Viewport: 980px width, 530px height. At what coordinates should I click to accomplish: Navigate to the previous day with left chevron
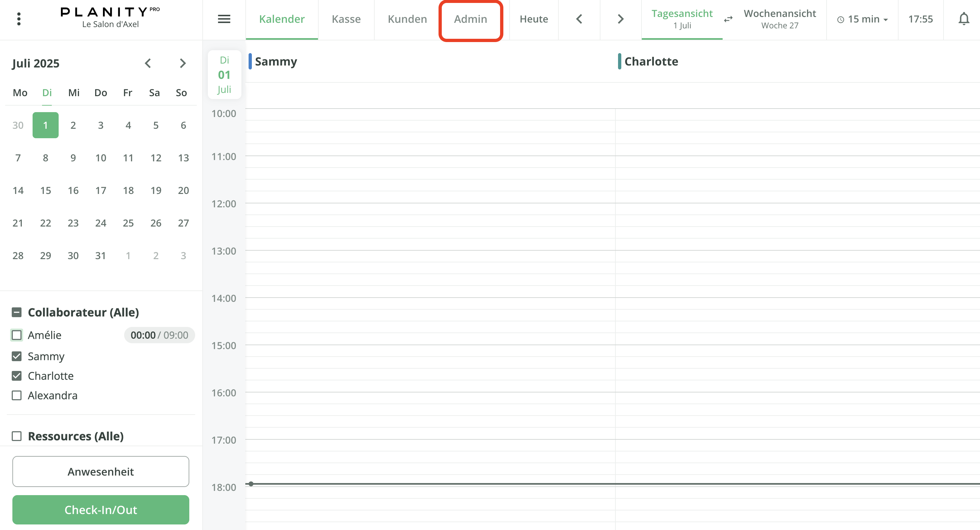[x=579, y=19]
